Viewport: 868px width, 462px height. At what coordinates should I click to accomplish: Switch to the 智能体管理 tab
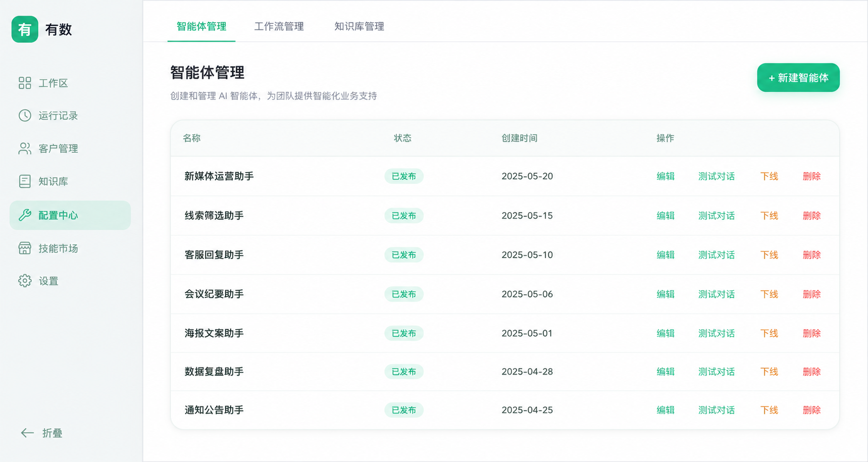201,26
